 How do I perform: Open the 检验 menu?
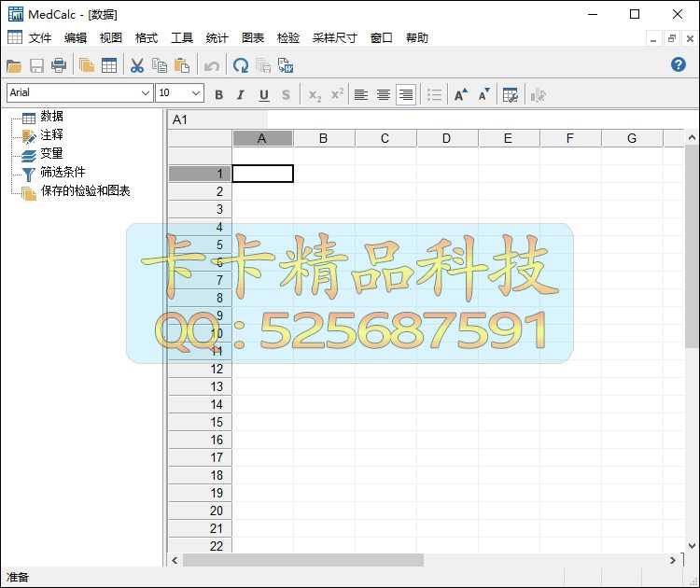pos(288,38)
